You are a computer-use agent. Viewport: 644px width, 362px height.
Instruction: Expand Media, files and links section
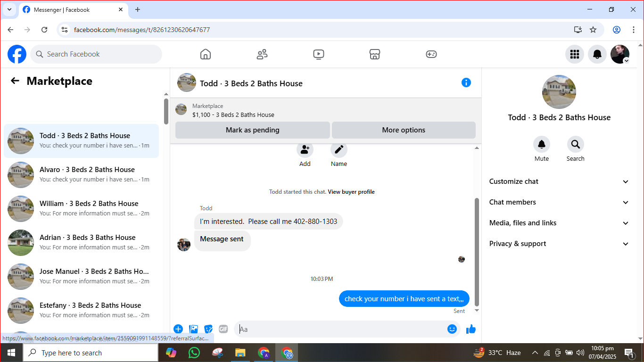click(x=559, y=223)
